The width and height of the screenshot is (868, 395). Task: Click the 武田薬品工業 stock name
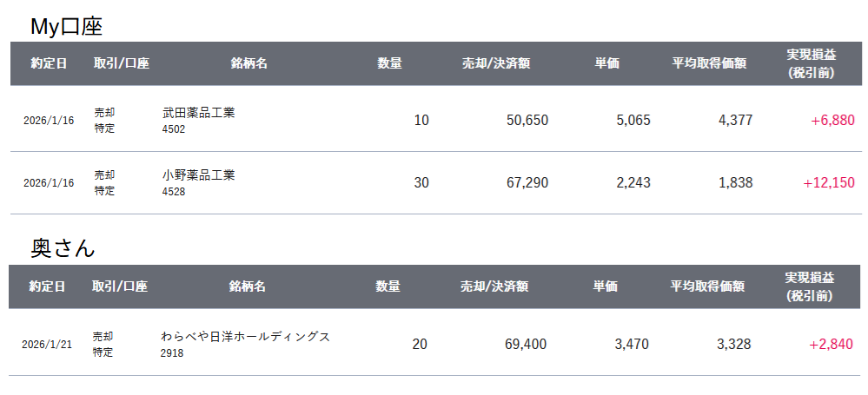(x=198, y=113)
